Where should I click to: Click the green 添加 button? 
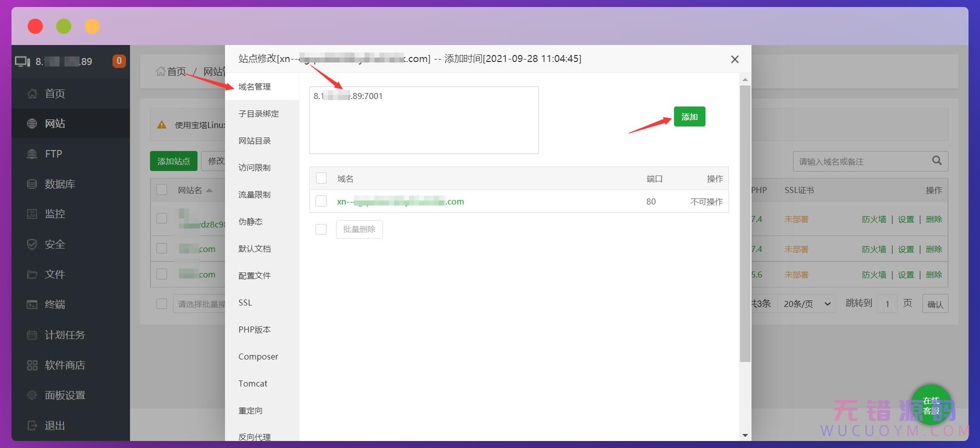click(x=689, y=116)
